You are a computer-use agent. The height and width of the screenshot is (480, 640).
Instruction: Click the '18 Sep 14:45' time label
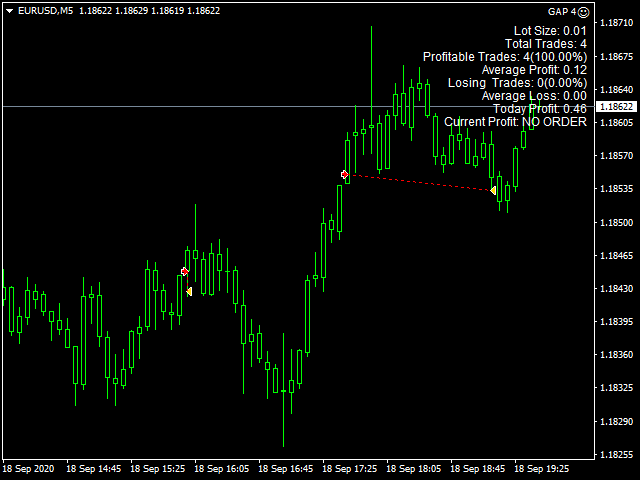(93, 469)
